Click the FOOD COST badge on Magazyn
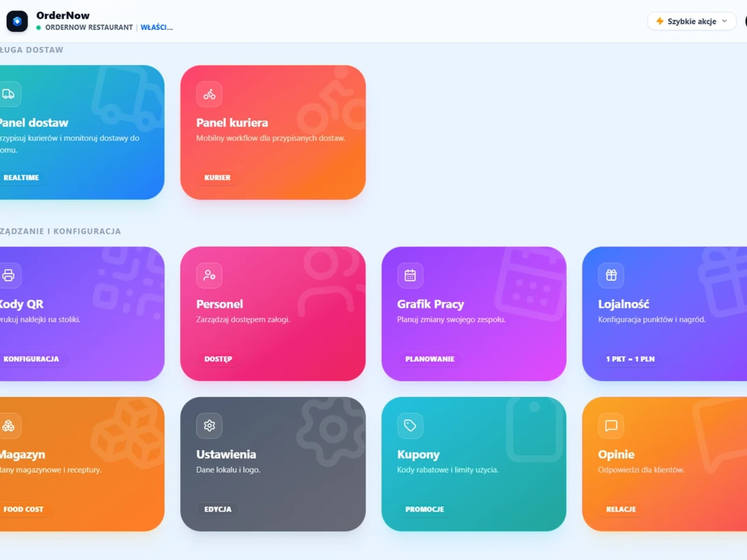This screenshot has height=560, width=747. click(23, 509)
